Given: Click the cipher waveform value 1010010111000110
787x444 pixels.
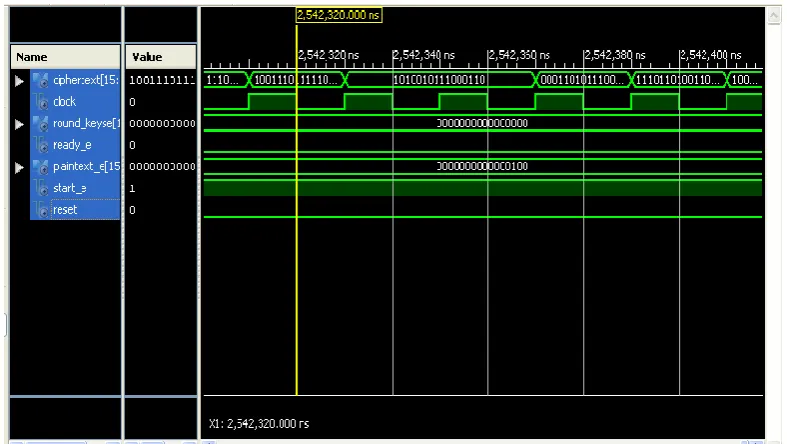Looking at the screenshot, I should [x=439, y=80].
